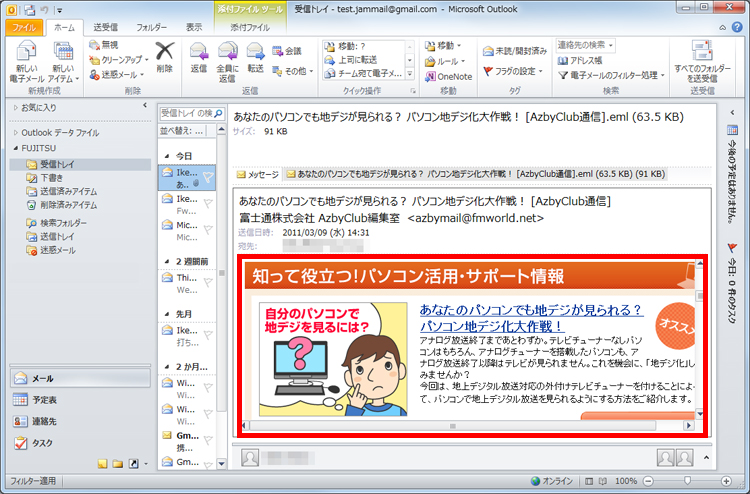Select the ホーム ribbon tab
The width and height of the screenshot is (750, 494).
(x=64, y=27)
